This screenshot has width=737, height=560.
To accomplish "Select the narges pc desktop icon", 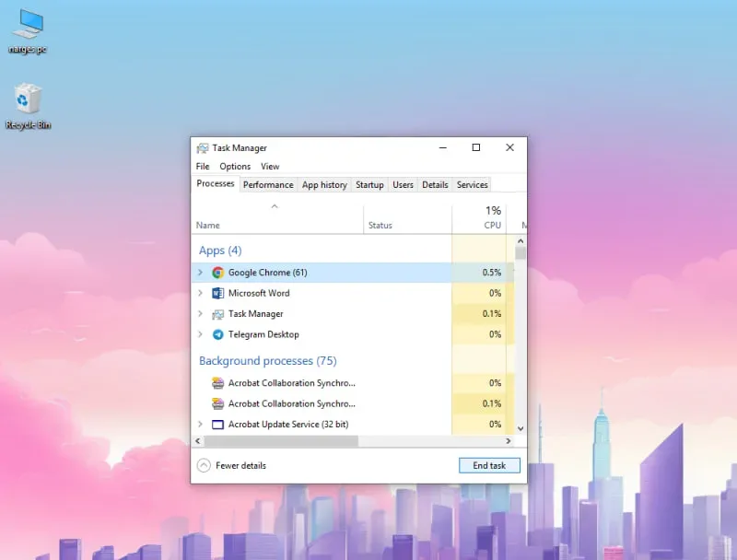I will coord(28,31).
